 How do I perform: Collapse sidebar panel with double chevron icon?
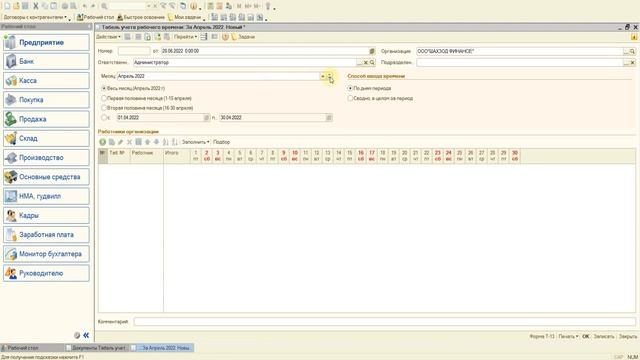(86, 335)
